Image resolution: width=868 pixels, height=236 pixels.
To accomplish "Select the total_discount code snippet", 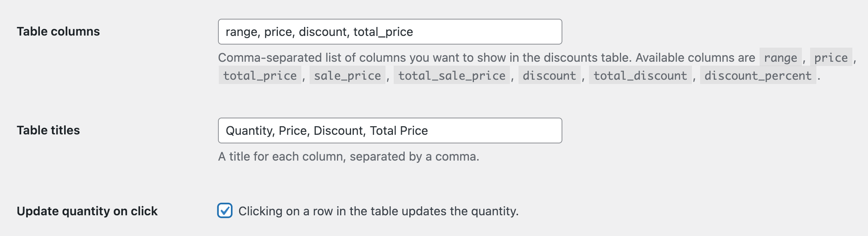I will pos(639,76).
